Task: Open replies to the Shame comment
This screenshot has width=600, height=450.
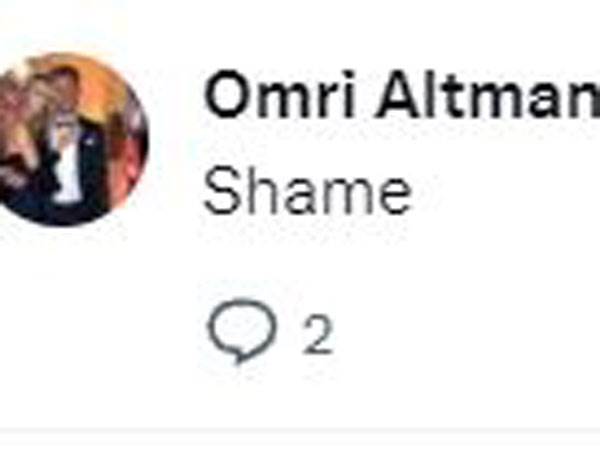Action: 270,336
